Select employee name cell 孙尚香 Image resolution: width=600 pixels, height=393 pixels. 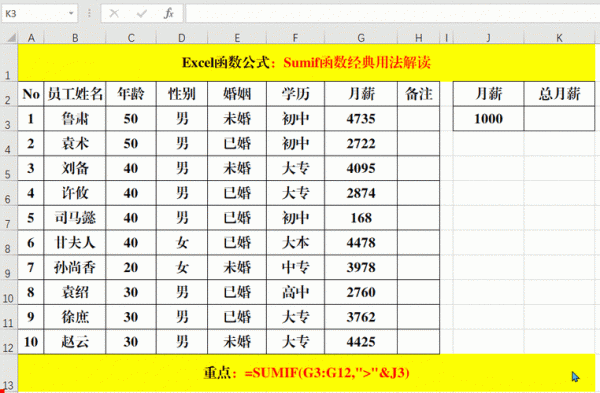tap(75, 267)
